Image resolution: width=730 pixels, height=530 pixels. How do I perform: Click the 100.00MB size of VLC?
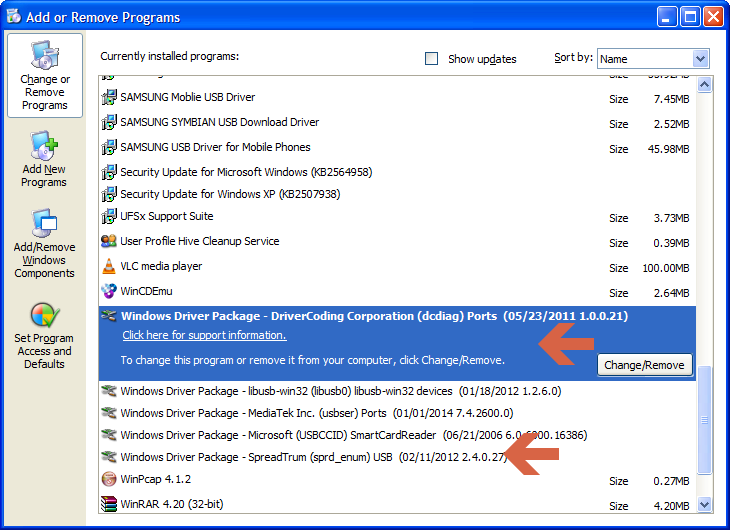tap(666, 268)
